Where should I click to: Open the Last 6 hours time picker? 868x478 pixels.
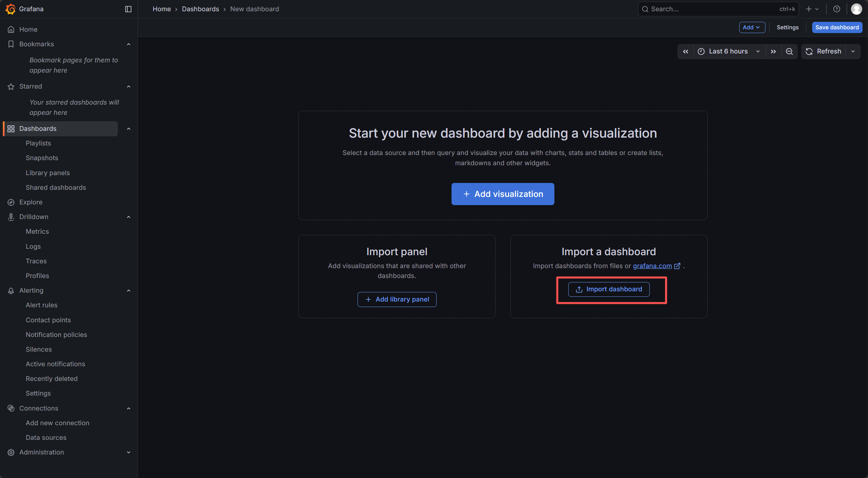[729, 51]
